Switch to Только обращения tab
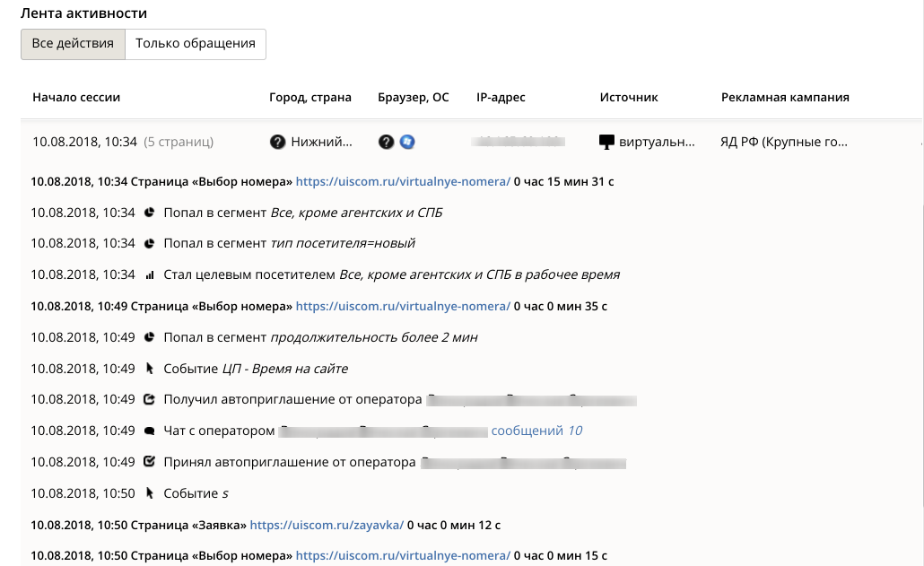The width and height of the screenshot is (924, 566). (196, 44)
